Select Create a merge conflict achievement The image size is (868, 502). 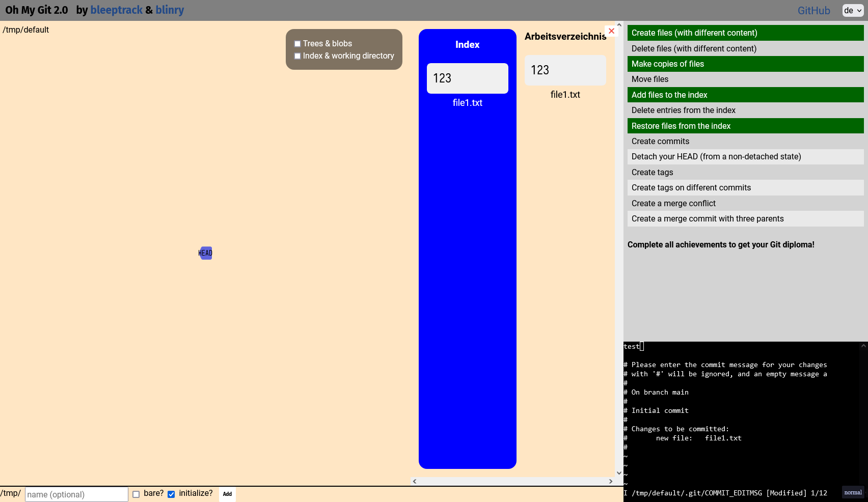point(746,204)
